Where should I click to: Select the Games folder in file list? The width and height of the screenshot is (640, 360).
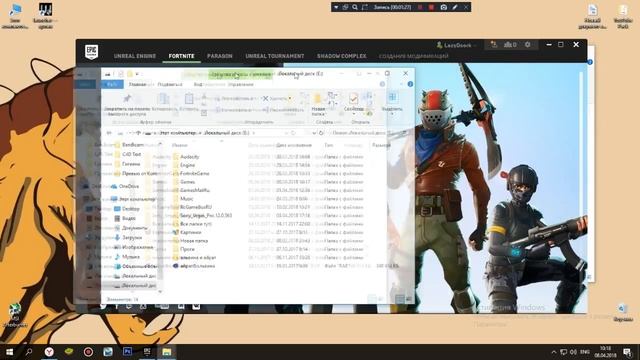187,182
